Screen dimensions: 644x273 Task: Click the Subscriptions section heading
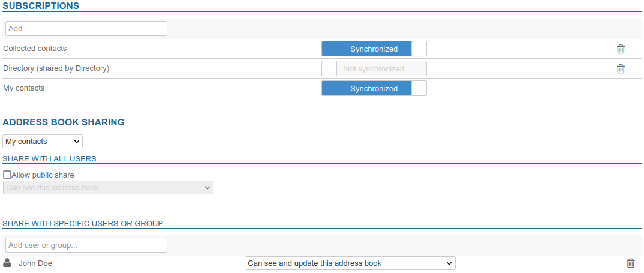pyautogui.click(x=41, y=6)
